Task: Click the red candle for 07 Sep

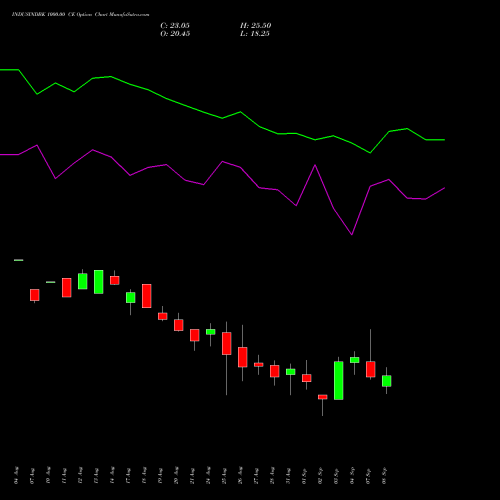Action: tap(371, 369)
